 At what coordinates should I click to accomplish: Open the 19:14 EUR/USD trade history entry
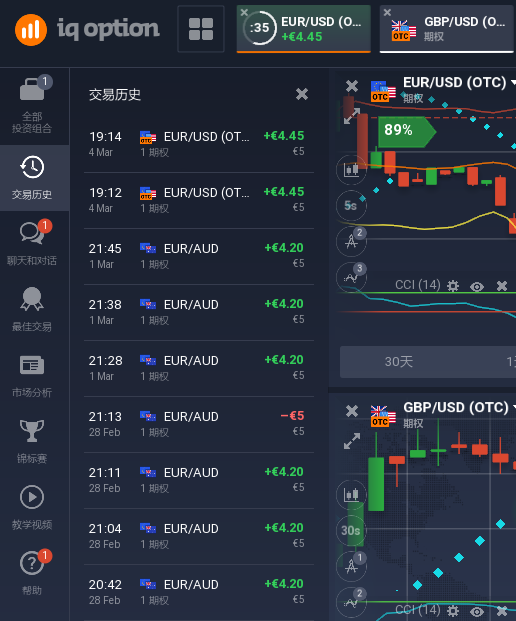pos(199,144)
